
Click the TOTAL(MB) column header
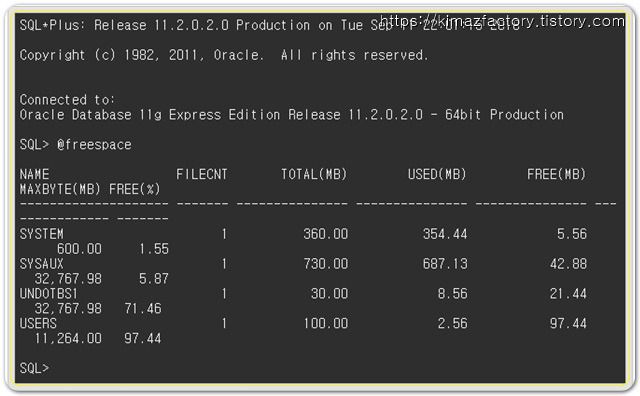coord(314,174)
